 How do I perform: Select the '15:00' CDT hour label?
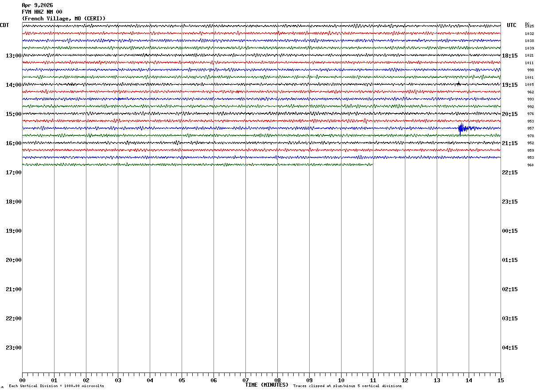14,114
